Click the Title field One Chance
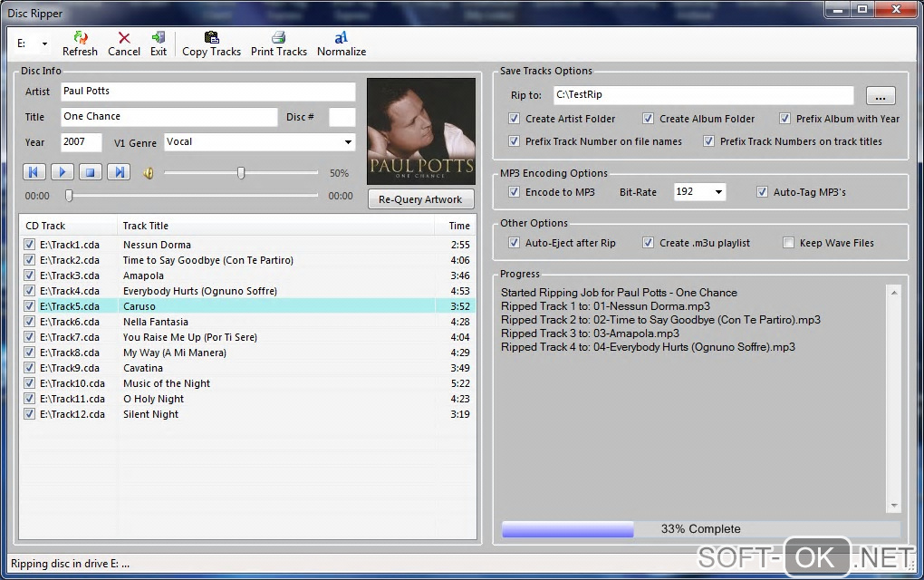Viewport: 924px width, 580px height. pos(169,117)
